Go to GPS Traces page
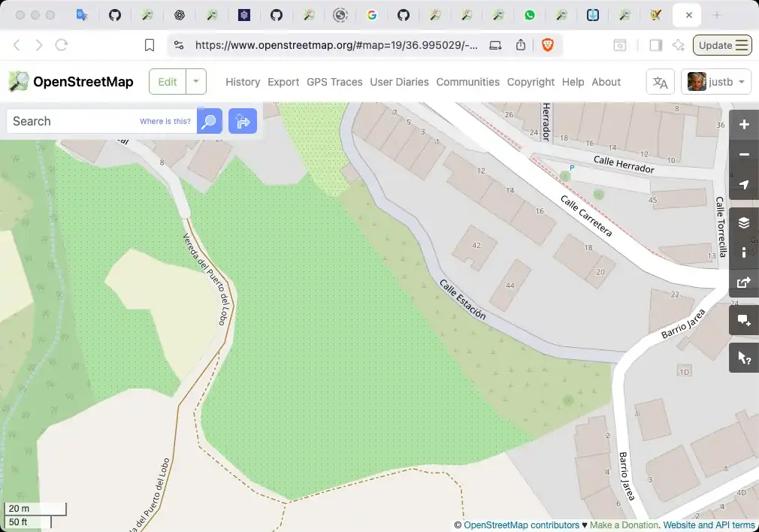This screenshot has width=759, height=532. tap(334, 82)
